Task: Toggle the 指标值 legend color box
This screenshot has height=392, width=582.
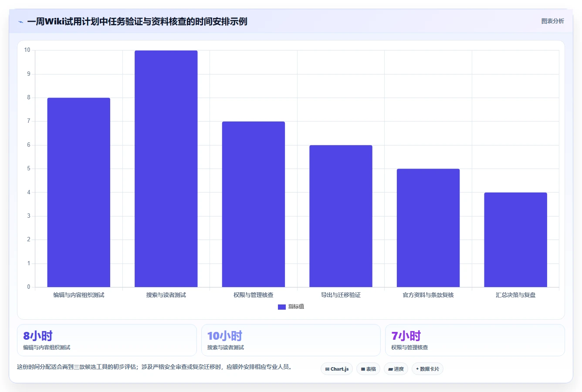Action: 282,307
